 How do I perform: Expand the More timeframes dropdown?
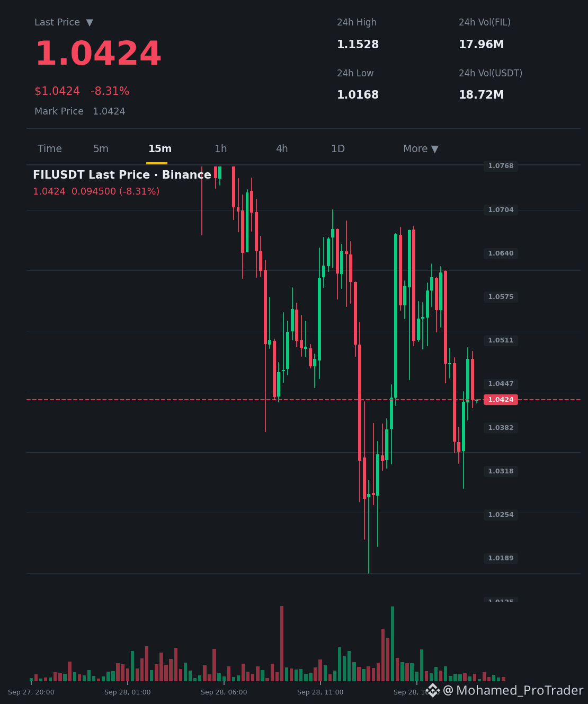tap(421, 149)
